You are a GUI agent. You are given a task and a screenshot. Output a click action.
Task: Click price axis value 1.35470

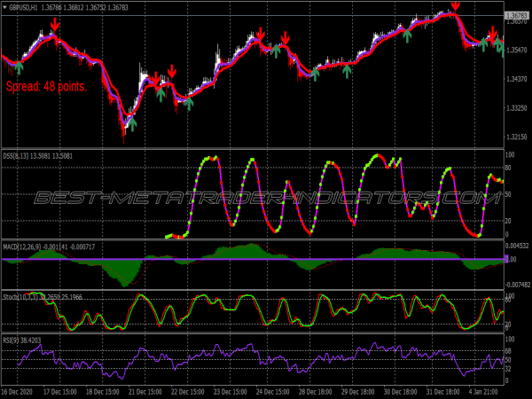(517, 50)
